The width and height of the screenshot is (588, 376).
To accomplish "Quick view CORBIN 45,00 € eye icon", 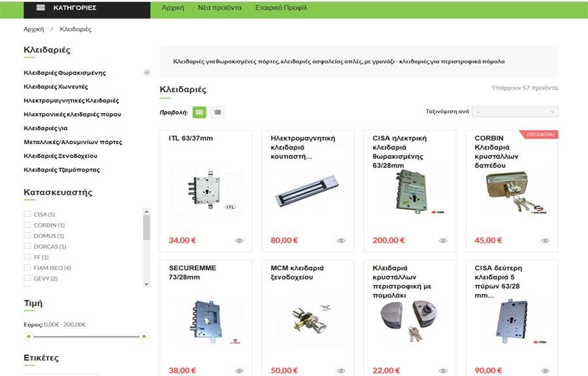I will pos(545,241).
